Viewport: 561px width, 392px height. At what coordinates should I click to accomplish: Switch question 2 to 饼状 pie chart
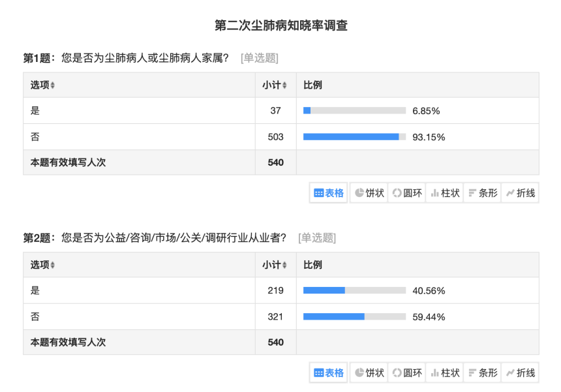pos(369,373)
